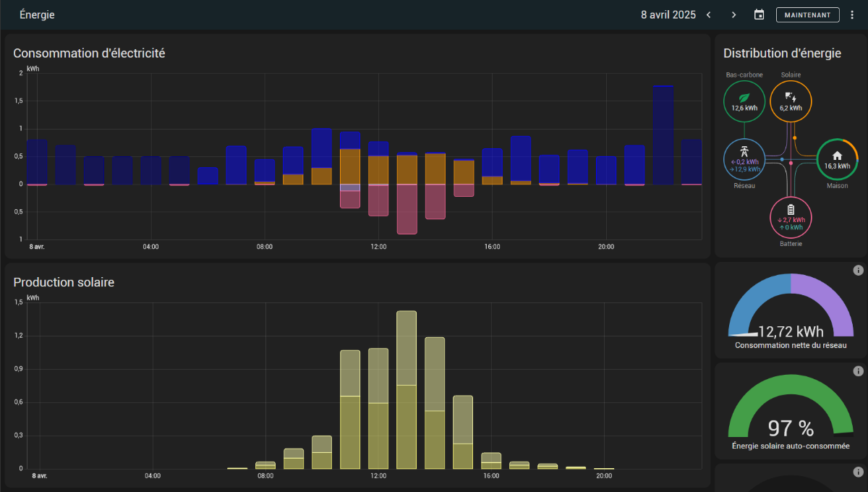The height and width of the screenshot is (492, 868).
Task: Go to next day with right chevron
Action: (733, 14)
